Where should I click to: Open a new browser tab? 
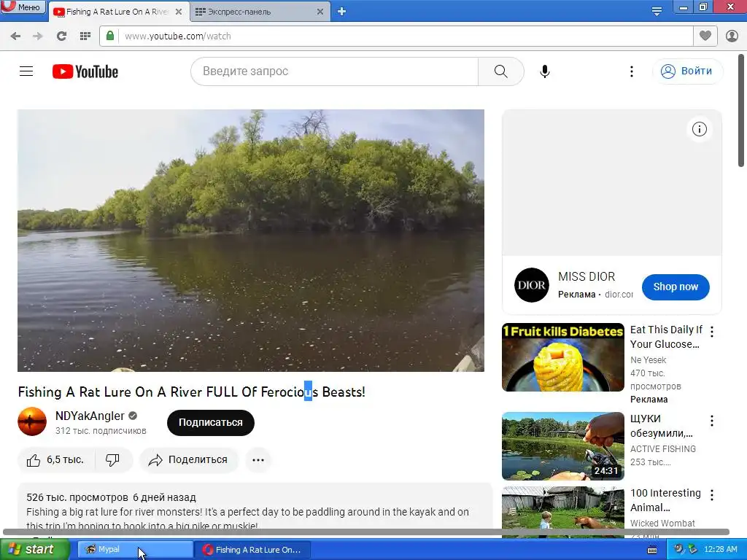(x=341, y=12)
